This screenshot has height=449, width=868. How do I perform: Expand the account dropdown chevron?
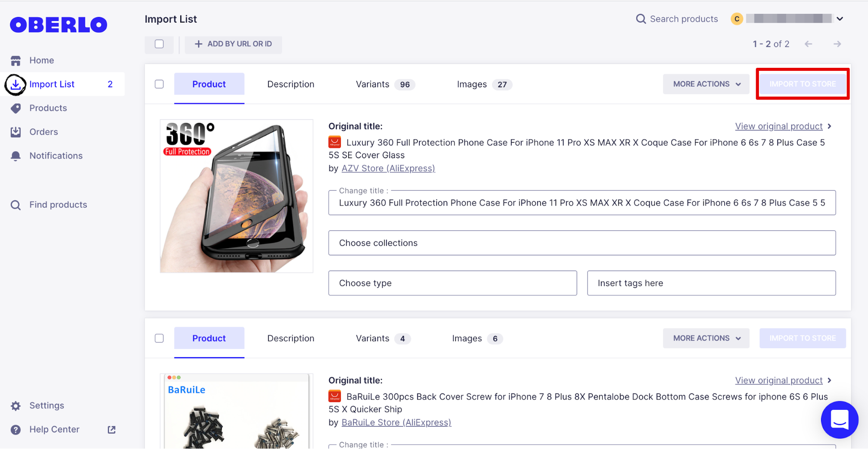(840, 19)
